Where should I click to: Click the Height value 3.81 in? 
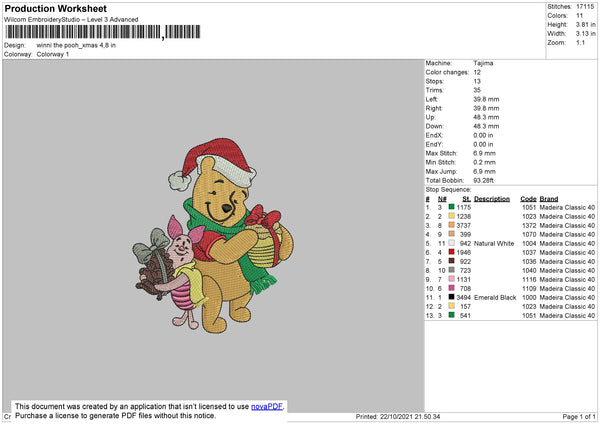coord(586,24)
